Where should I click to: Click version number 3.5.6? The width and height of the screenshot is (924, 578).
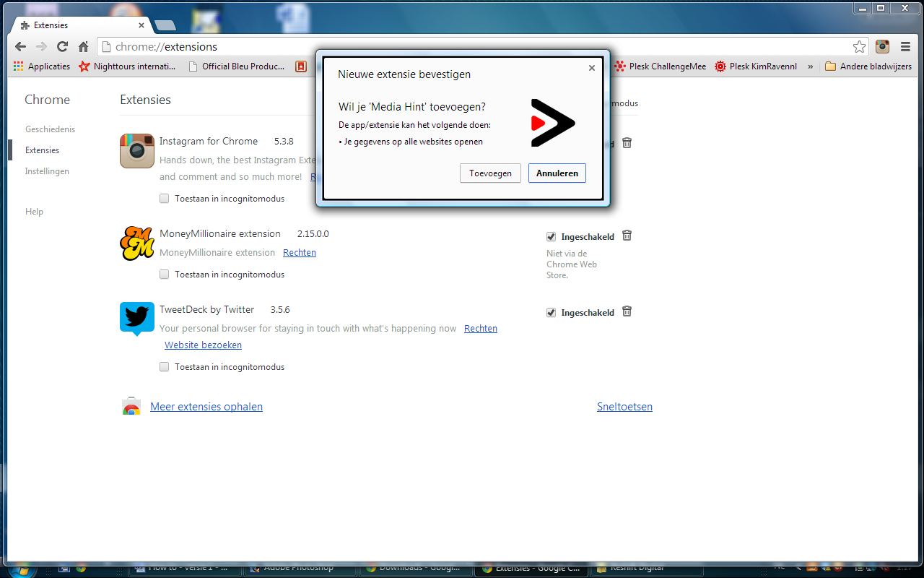tap(280, 310)
